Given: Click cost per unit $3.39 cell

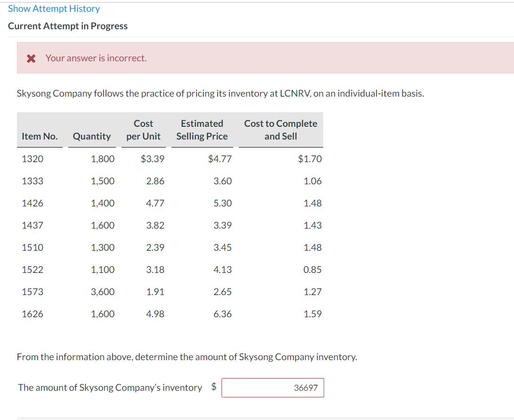Looking at the screenshot, I should click(153, 159).
